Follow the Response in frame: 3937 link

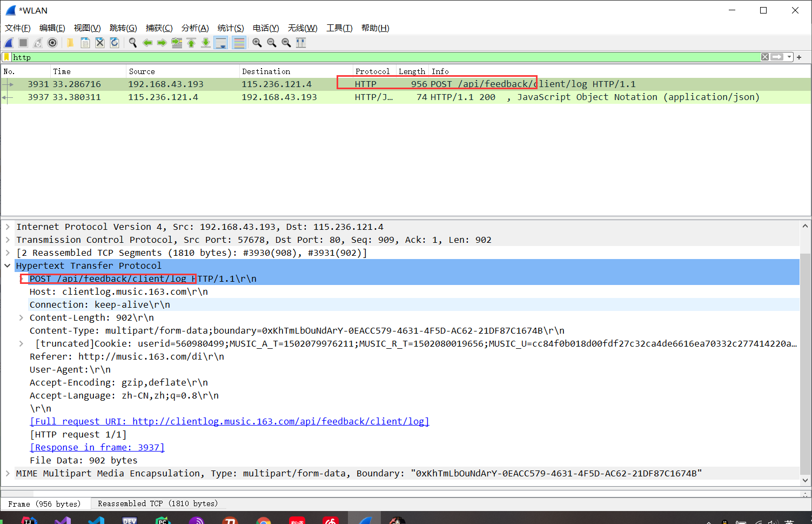(x=97, y=448)
